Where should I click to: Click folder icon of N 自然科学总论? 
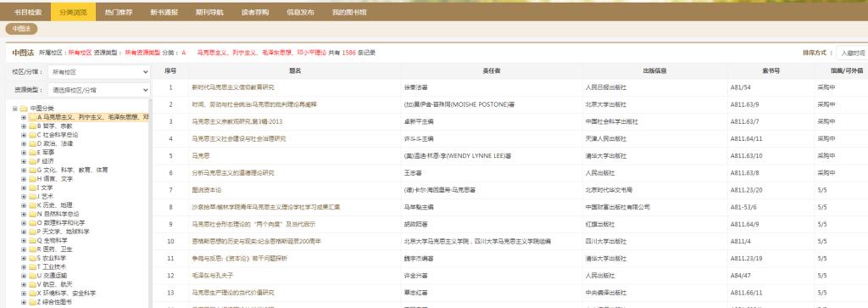coord(32,214)
